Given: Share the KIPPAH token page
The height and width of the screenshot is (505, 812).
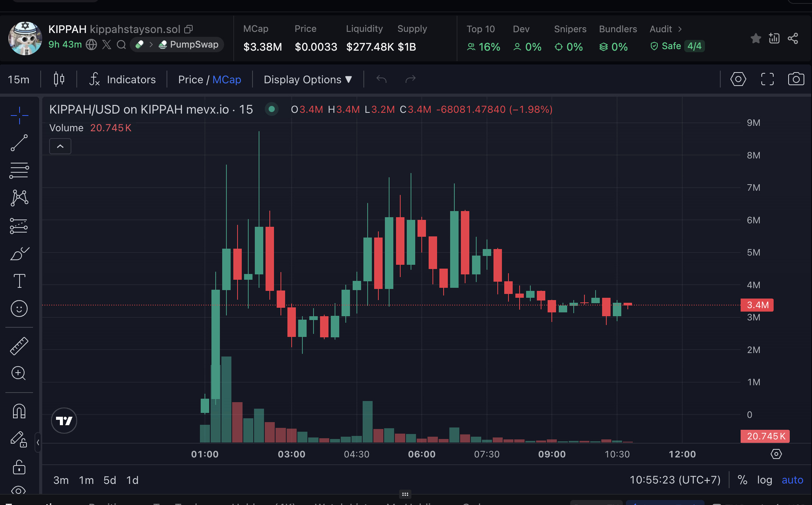Looking at the screenshot, I should click(793, 38).
